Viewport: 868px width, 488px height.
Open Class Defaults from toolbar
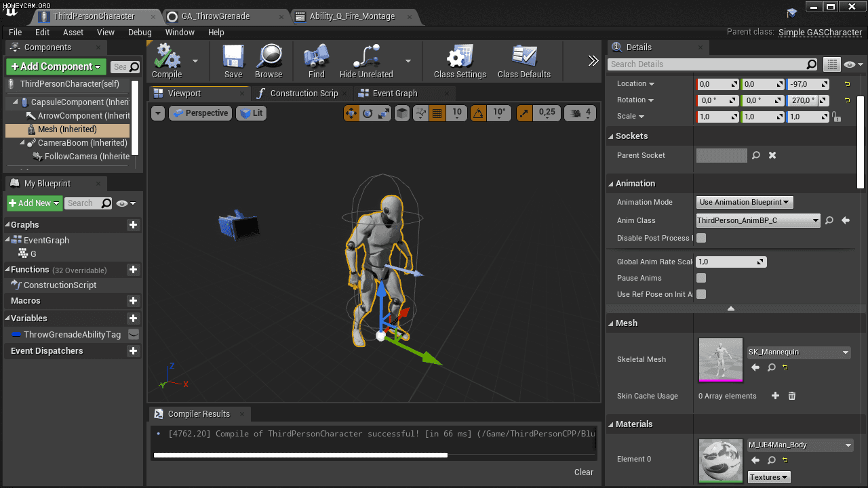coord(524,60)
